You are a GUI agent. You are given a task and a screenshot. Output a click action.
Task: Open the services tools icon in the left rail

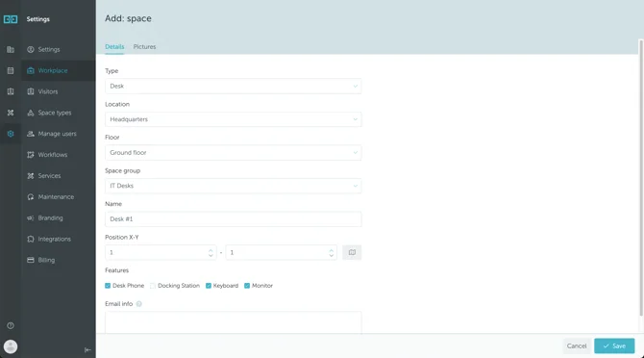tap(11, 113)
